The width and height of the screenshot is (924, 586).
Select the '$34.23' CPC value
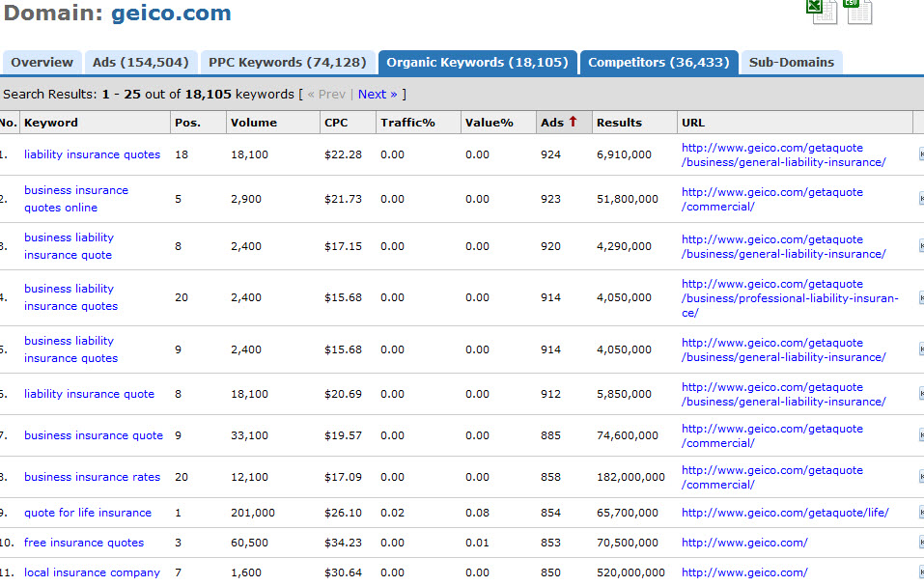coord(343,543)
